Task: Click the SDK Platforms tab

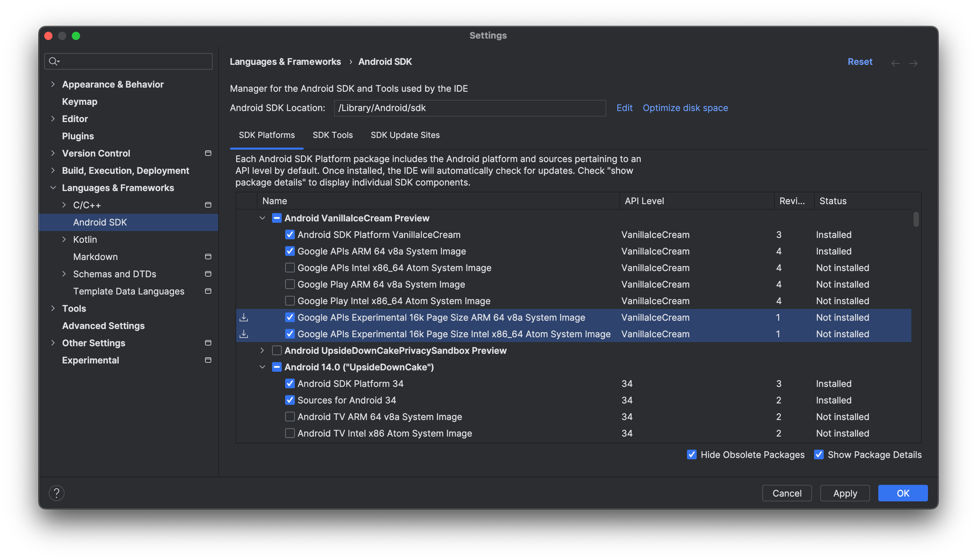Action: point(267,134)
